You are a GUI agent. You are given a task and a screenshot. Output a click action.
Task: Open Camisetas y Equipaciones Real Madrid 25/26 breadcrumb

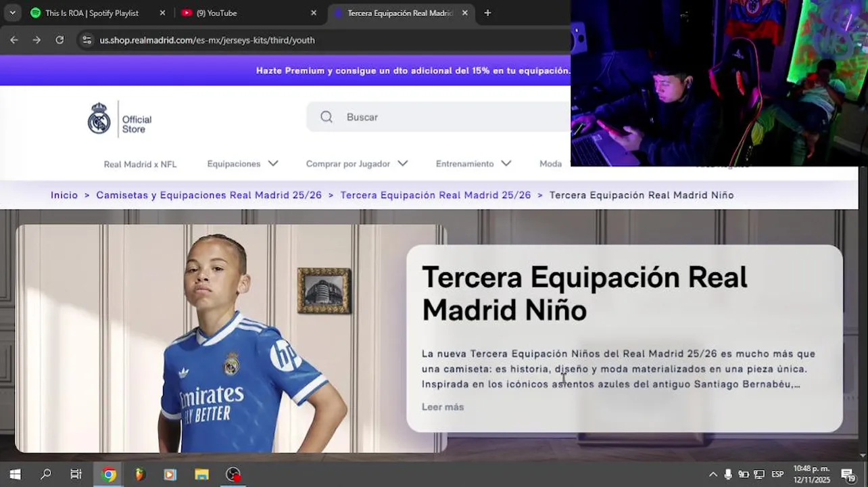click(209, 195)
